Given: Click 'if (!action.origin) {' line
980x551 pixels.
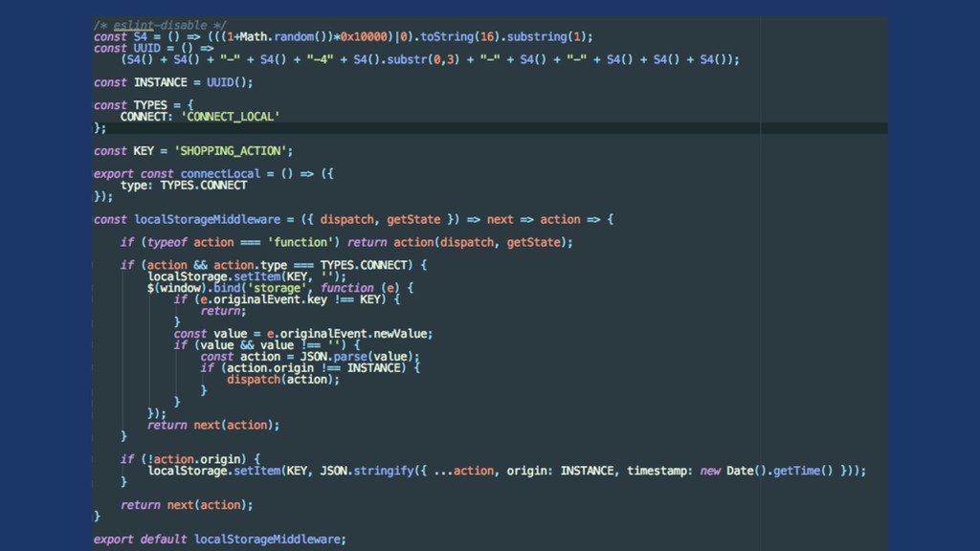Looking at the screenshot, I should 190,459.
